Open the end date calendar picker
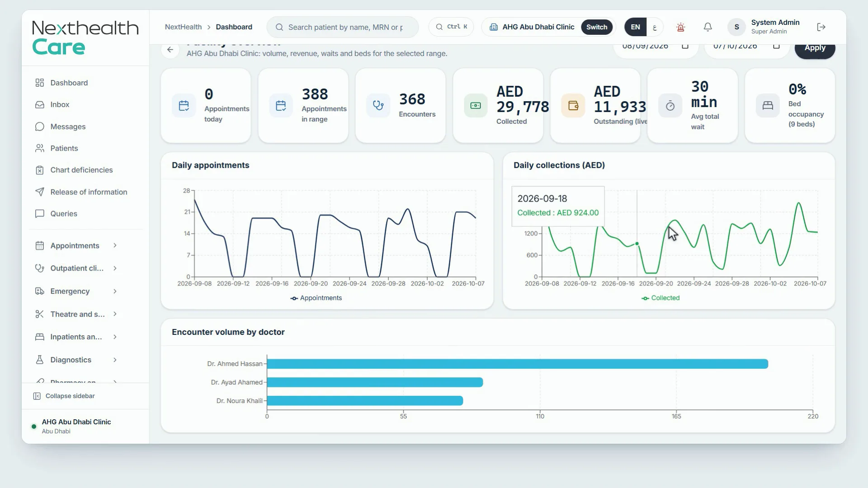Screen dimensions: 868x488 click(x=776, y=46)
